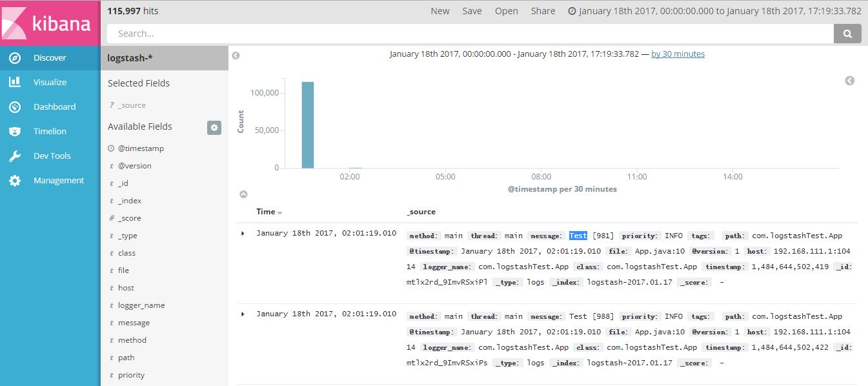Click the Save button
The height and width of the screenshot is (386, 868).
pos(472,10)
